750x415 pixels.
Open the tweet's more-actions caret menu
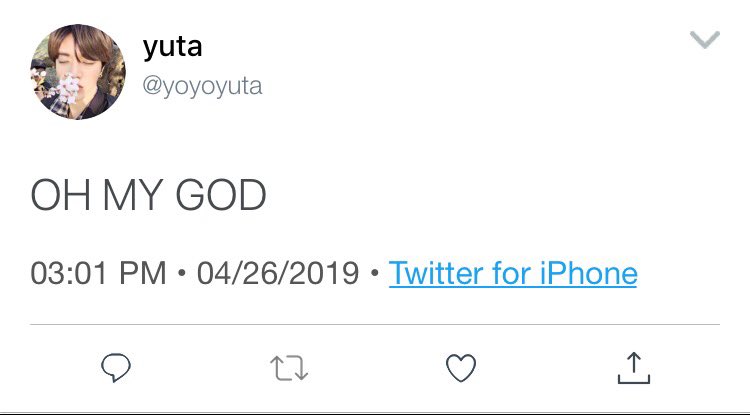(705, 39)
